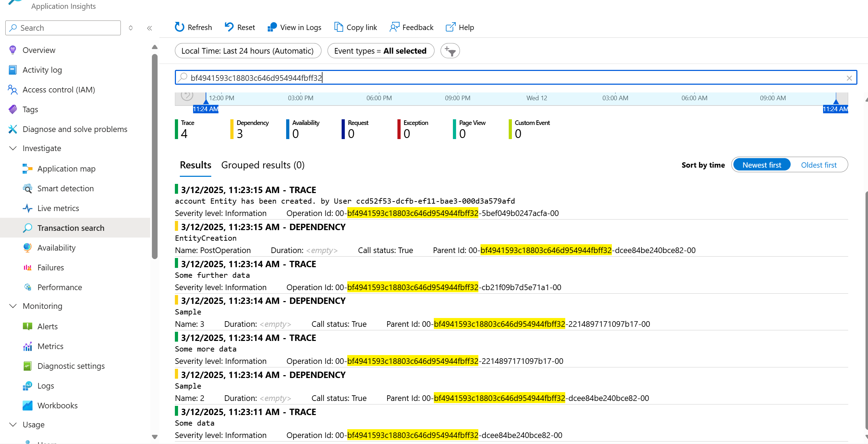Open the EntityCreation DEPENDENCY result
Viewport: 868px width, 444px height.
click(511, 238)
